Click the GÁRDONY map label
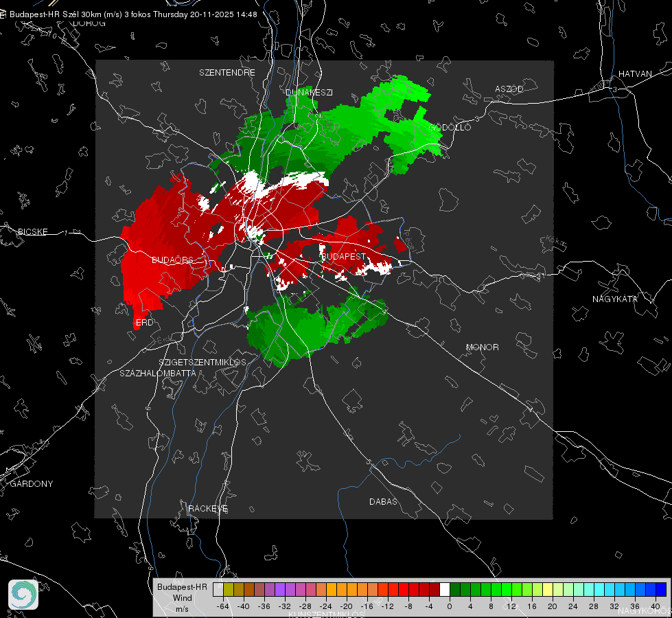 pyautogui.click(x=32, y=484)
